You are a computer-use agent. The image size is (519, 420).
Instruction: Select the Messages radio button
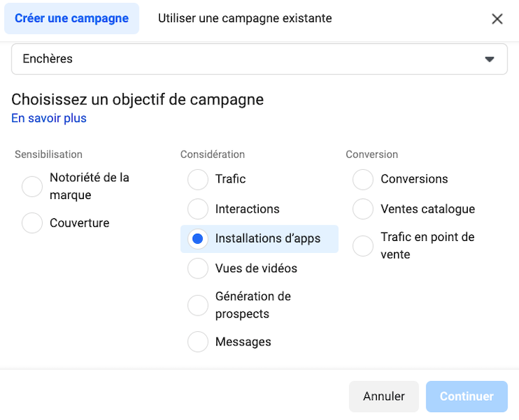(x=198, y=342)
